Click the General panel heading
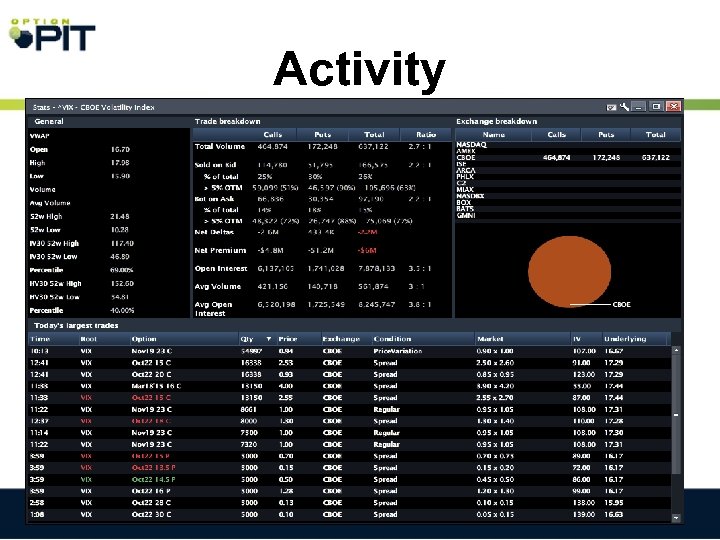The width and height of the screenshot is (720, 540). [49, 121]
